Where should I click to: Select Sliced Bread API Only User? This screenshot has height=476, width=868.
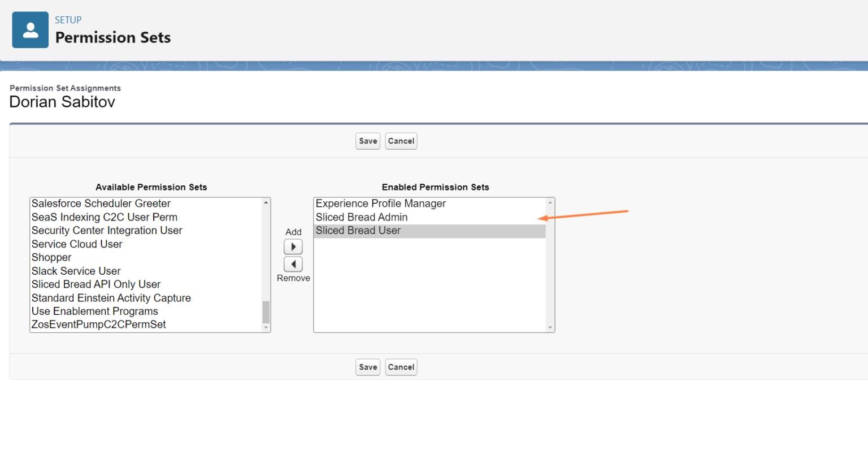pyautogui.click(x=96, y=284)
